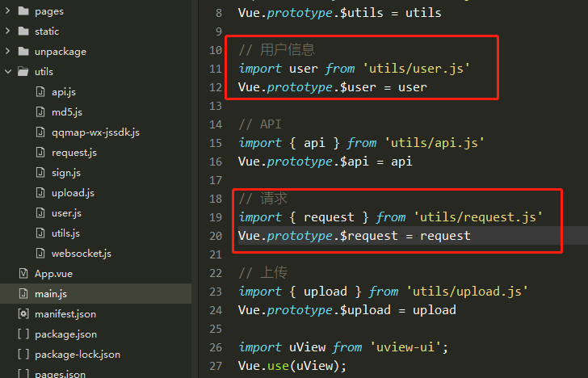
Task: Select user.js in the utils folder
Action: (x=66, y=213)
